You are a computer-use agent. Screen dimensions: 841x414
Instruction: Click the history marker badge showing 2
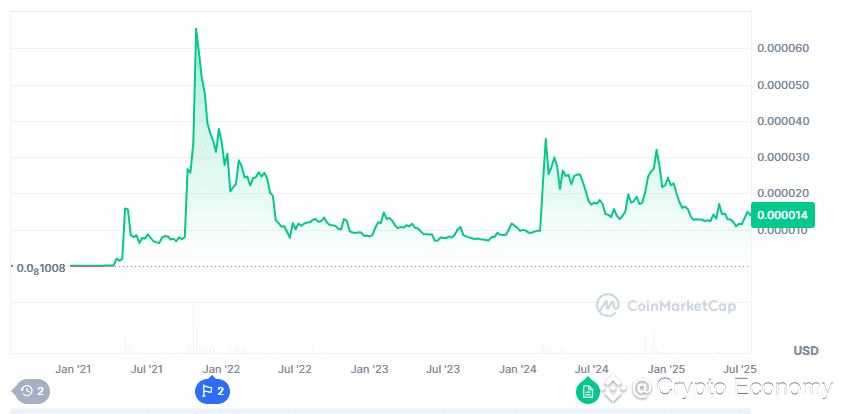coord(32,391)
